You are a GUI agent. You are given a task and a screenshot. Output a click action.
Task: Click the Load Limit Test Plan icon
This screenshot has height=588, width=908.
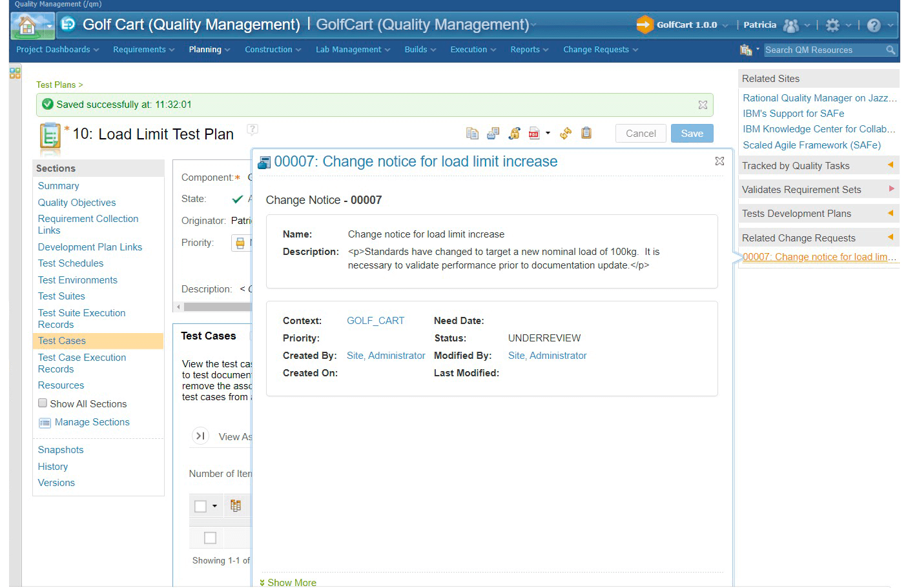point(50,137)
